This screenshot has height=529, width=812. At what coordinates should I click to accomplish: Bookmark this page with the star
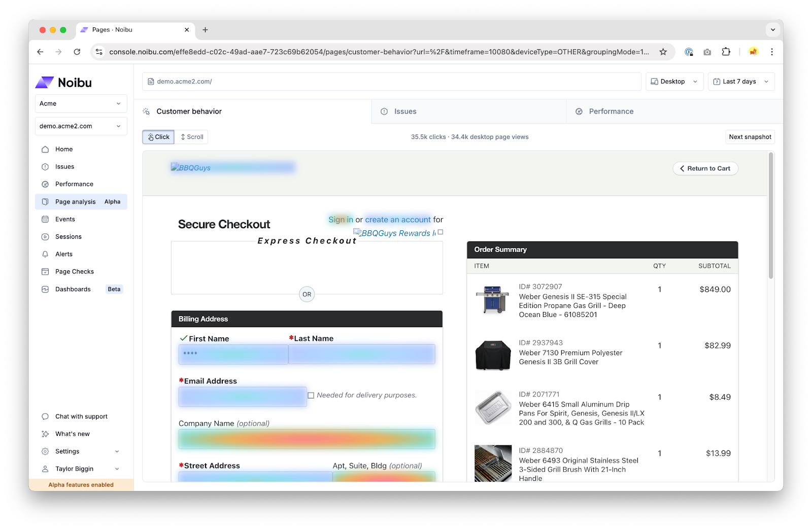pos(663,52)
